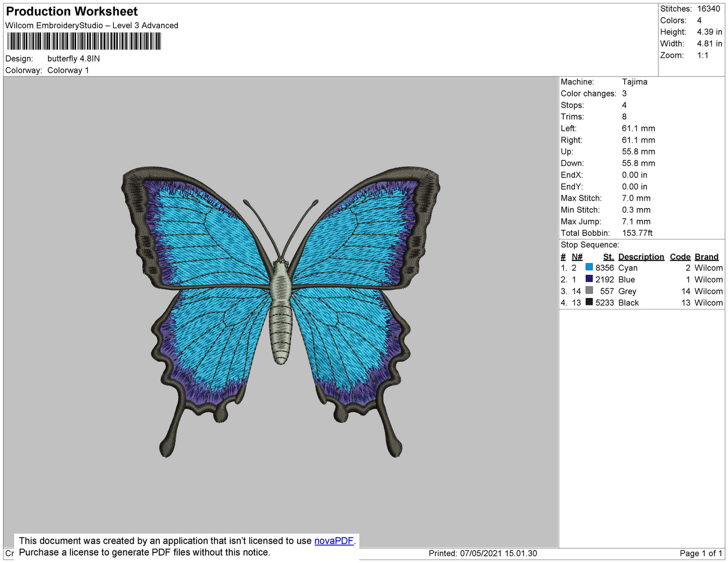728x563 pixels.
Task: Select the Printed date and time text
Action: coord(483,553)
